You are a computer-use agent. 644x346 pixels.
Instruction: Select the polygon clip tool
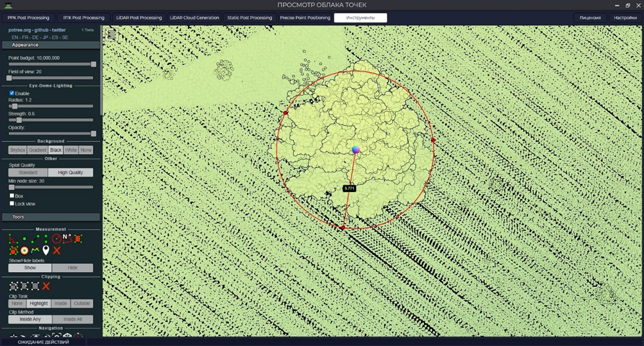tap(24, 286)
